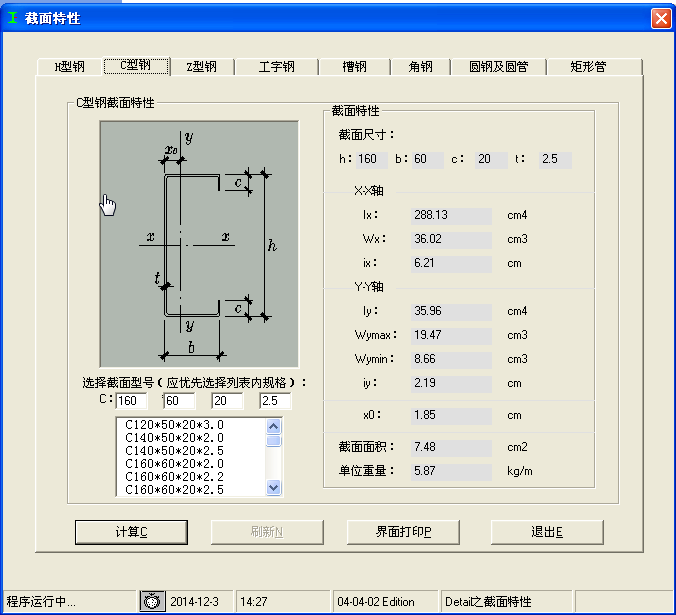Open the 槽钢 tab

click(x=354, y=67)
